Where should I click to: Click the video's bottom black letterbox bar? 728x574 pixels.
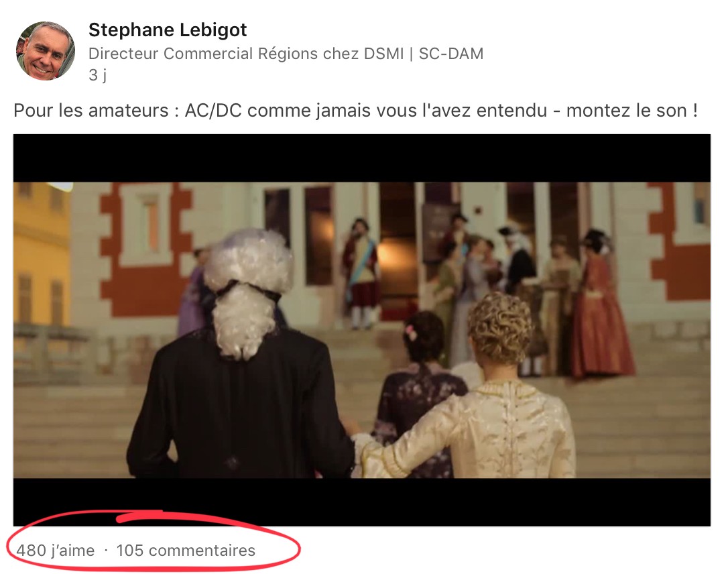362,502
